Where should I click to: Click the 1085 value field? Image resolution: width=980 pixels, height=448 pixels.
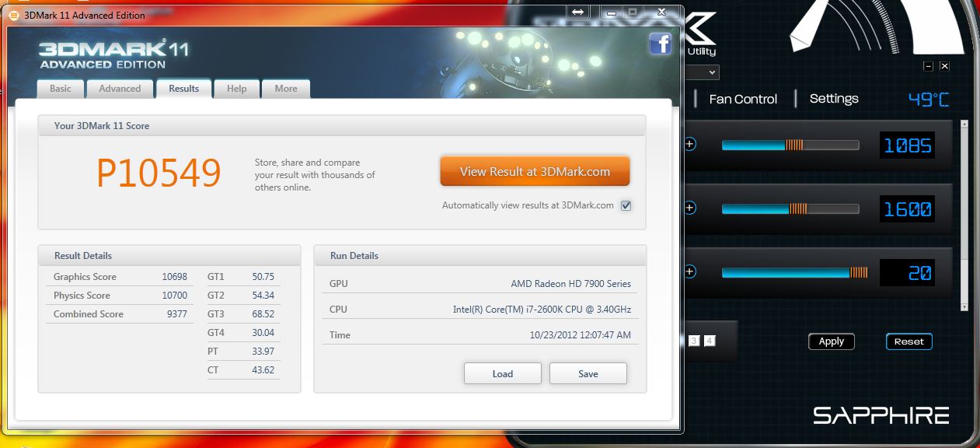pyautogui.click(x=906, y=145)
